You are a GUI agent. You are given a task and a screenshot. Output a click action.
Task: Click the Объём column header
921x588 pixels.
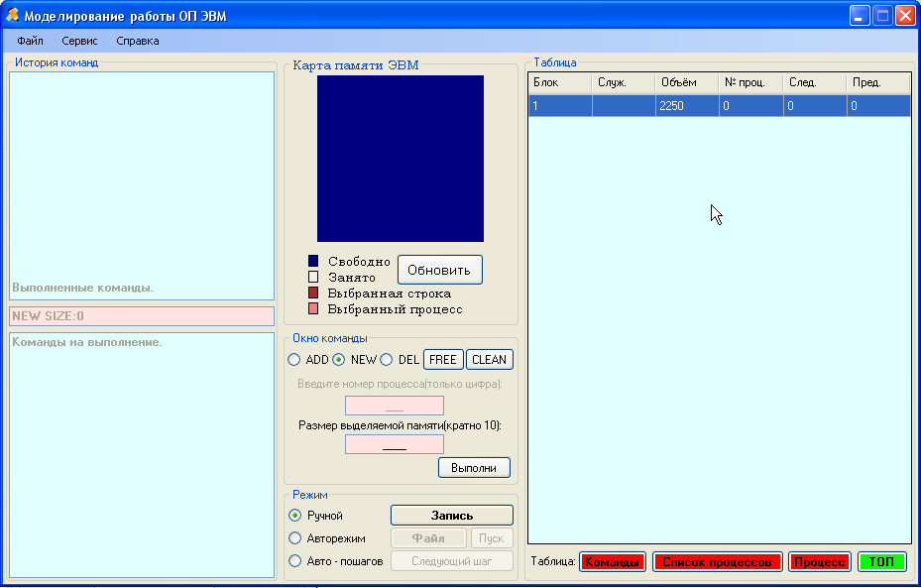pyautogui.click(x=687, y=83)
